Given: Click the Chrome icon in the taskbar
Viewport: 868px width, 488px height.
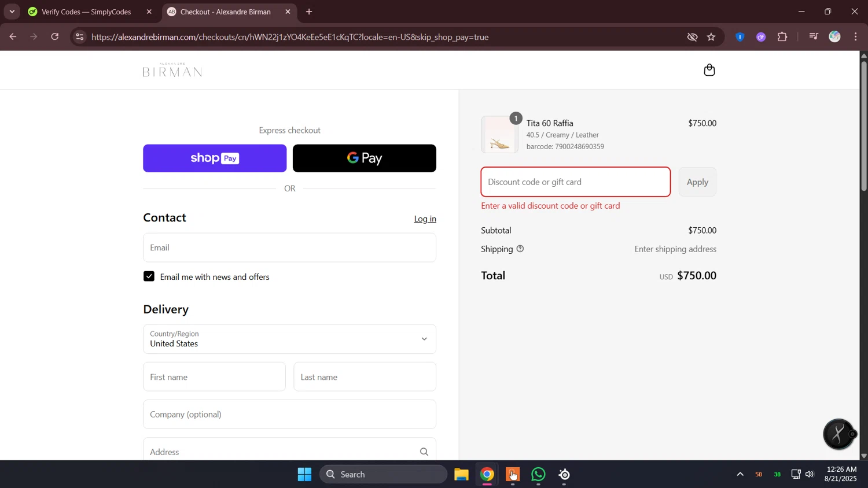Looking at the screenshot, I should [487, 475].
